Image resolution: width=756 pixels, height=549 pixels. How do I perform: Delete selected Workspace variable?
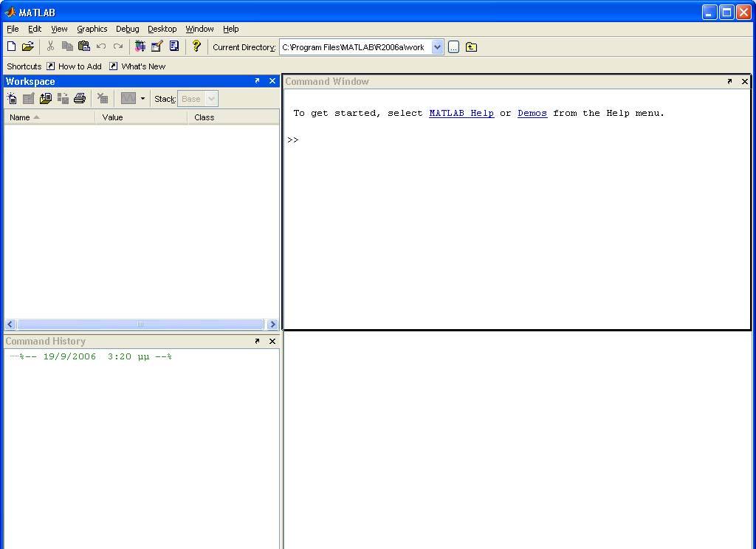pyautogui.click(x=102, y=99)
